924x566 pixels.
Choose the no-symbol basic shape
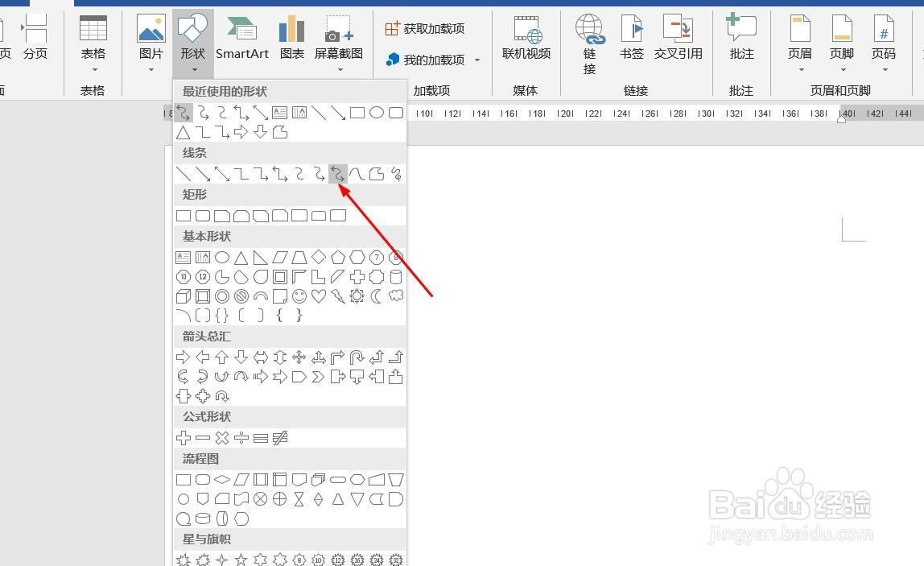(x=241, y=296)
